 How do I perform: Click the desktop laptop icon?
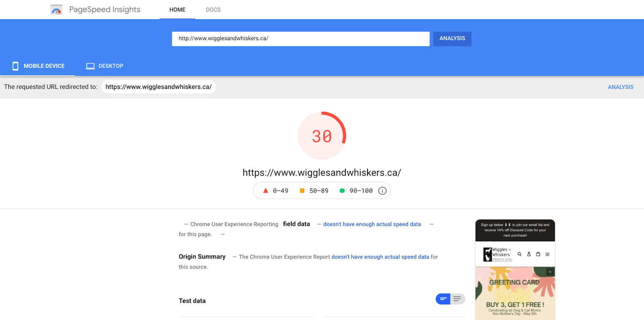[90, 66]
